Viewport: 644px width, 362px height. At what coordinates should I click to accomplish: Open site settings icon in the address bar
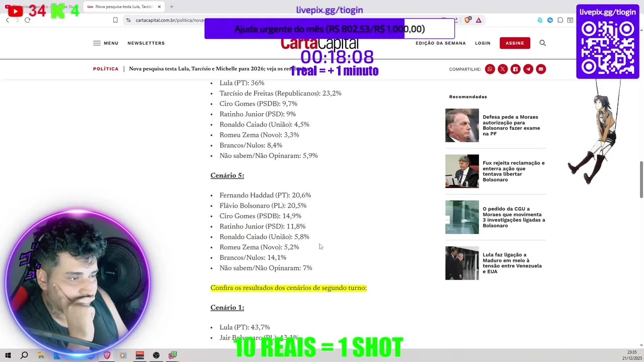click(128, 20)
